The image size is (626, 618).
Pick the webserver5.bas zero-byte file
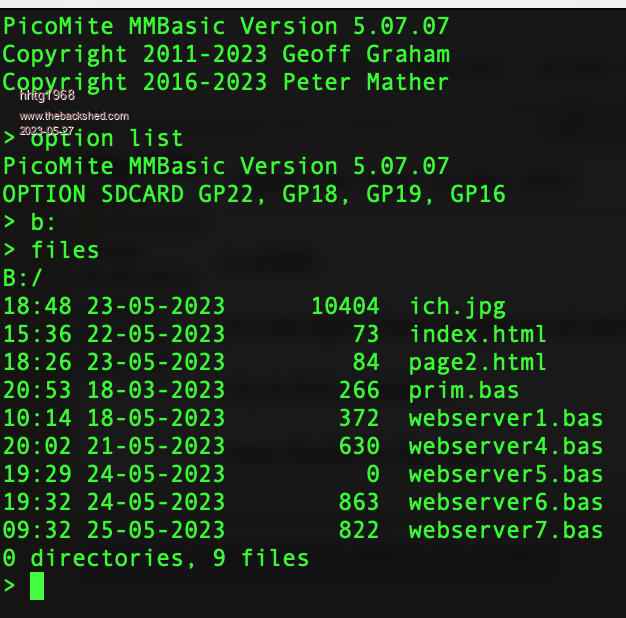(506, 474)
